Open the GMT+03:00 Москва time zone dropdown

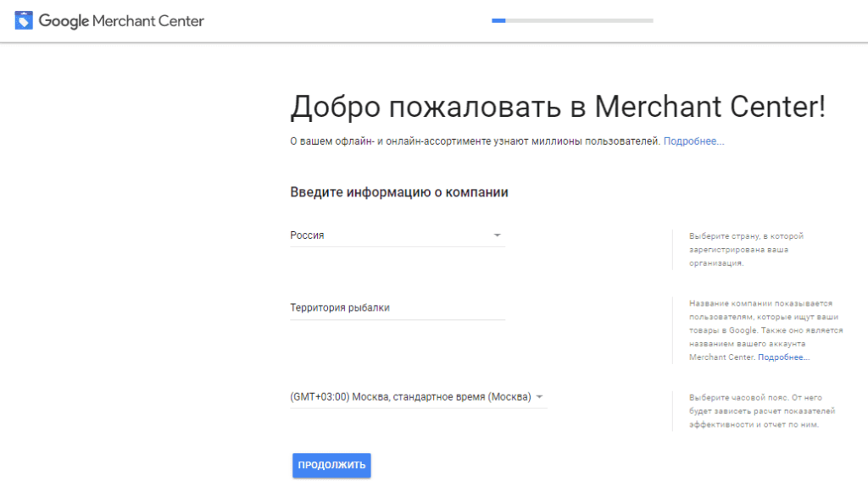[x=419, y=397]
